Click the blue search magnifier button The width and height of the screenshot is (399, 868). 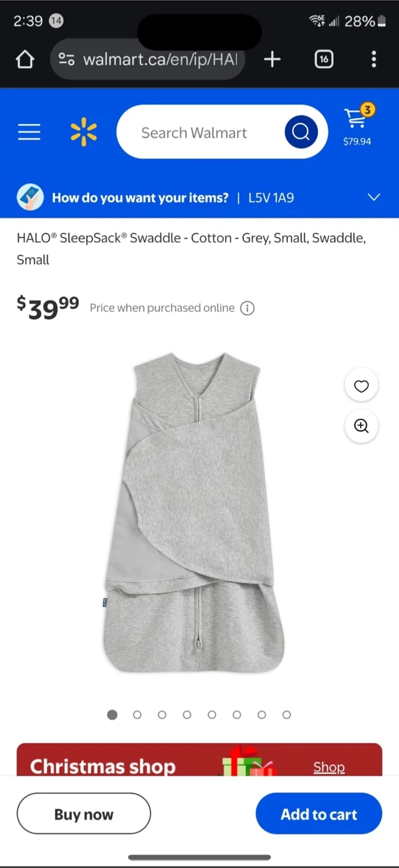click(301, 131)
